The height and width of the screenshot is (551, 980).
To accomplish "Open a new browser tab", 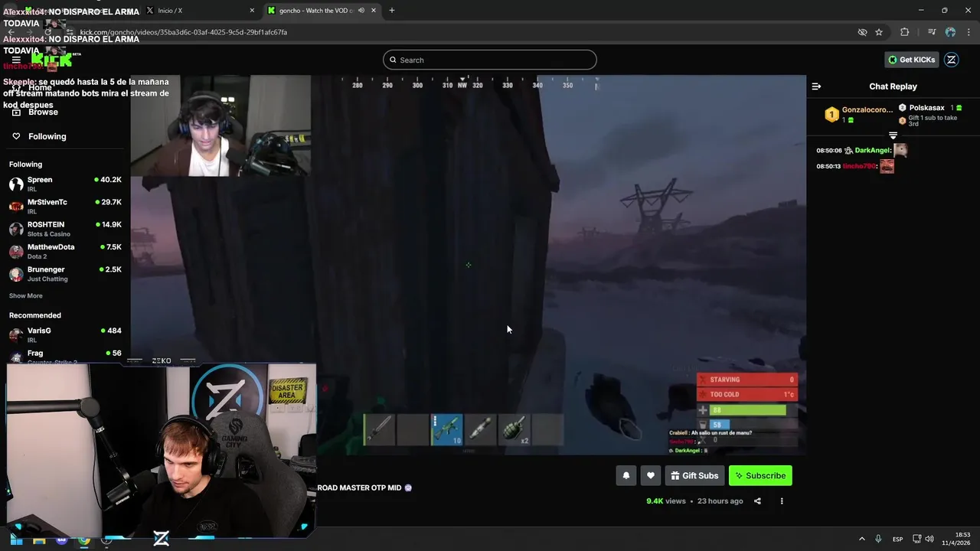I will pos(392,10).
